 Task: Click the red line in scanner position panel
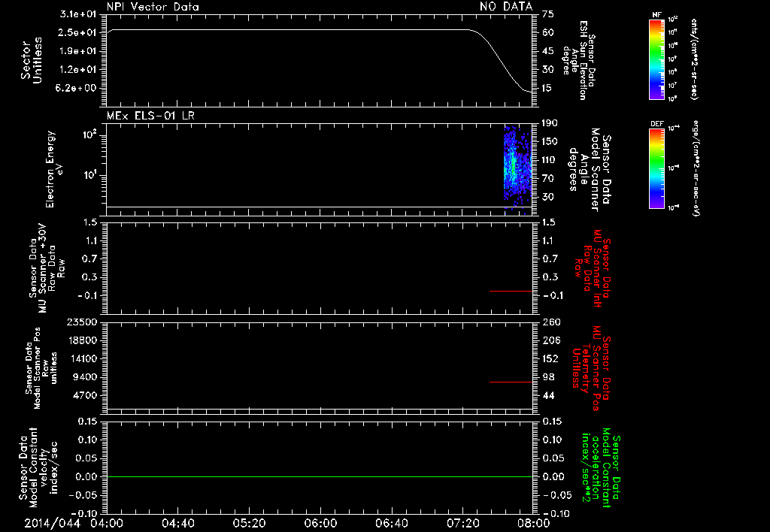coord(511,382)
